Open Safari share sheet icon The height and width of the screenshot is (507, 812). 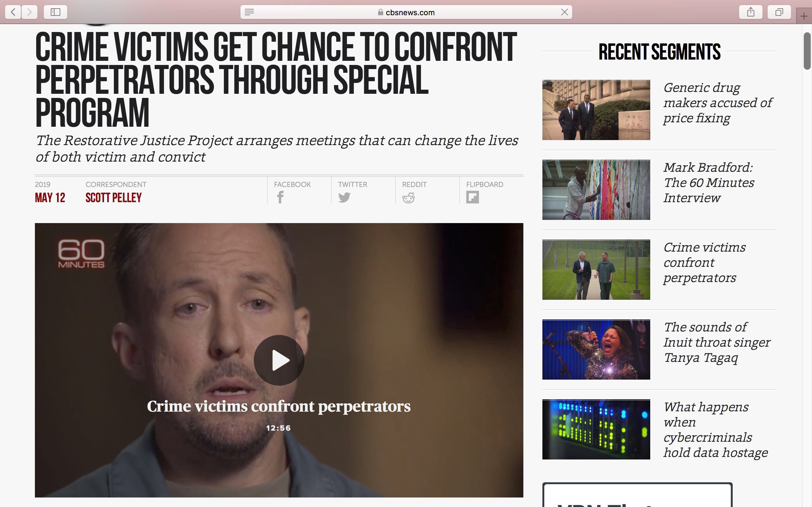point(750,12)
